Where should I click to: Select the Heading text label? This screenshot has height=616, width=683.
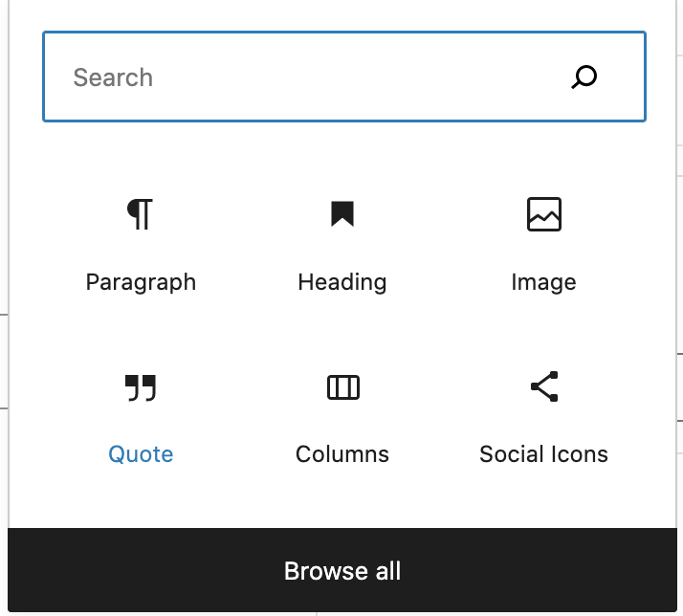342,282
